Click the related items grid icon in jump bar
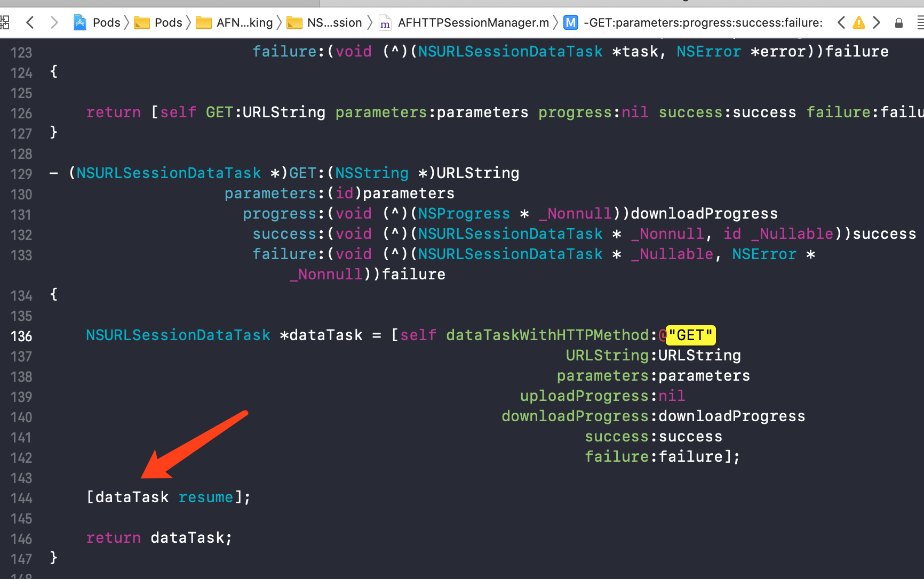The height and width of the screenshot is (579, 924). tap(5, 22)
